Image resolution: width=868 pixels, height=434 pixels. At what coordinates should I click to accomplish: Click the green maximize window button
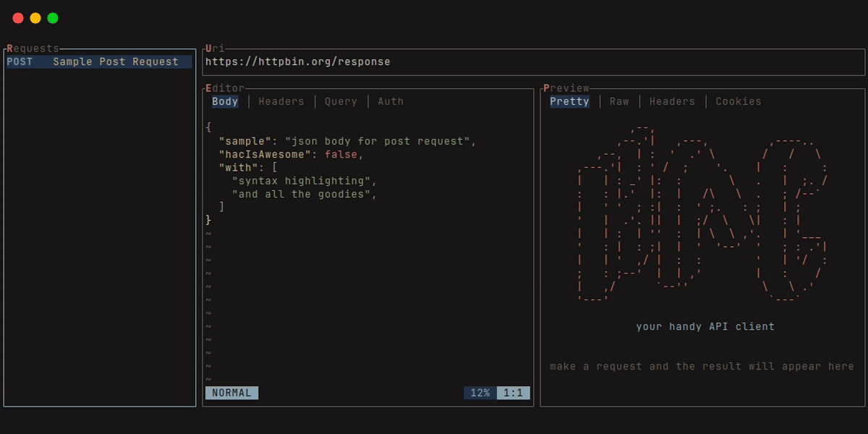(x=53, y=18)
